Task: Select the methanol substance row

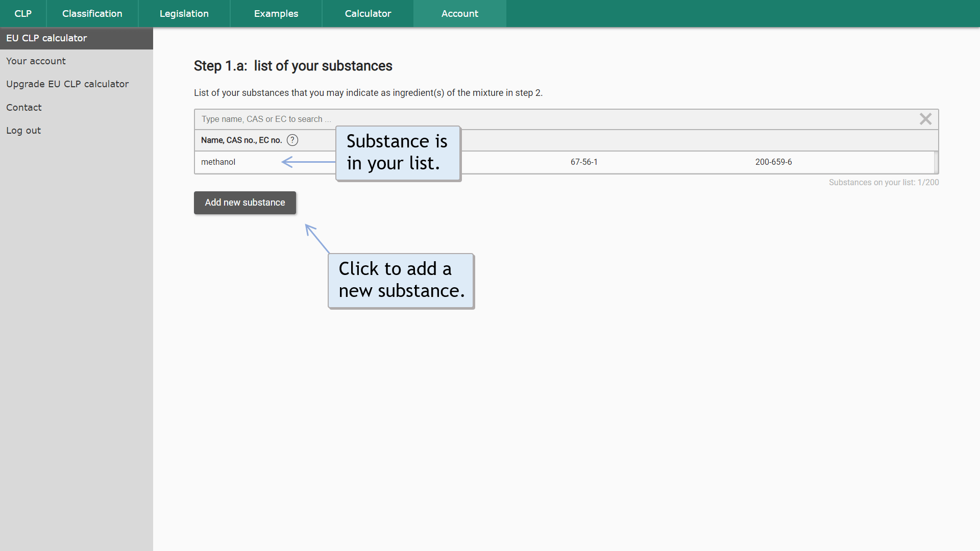Action: (565, 162)
